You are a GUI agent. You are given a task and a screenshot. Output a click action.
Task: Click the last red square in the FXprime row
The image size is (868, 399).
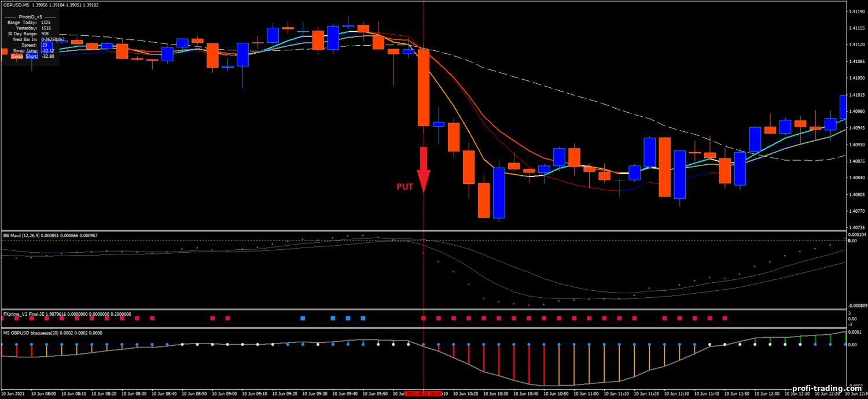(x=724, y=318)
